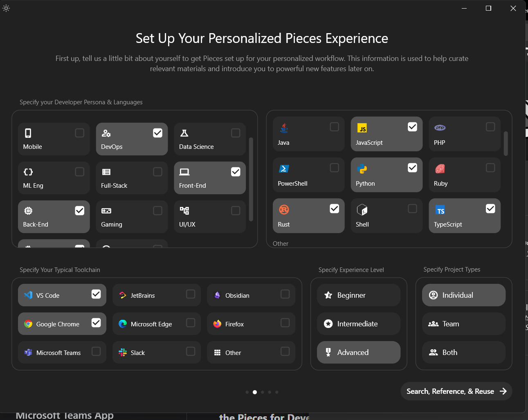Uncheck the JavaScript checkbox
Screen dimensions: 528x420
(x=412, y=126)
